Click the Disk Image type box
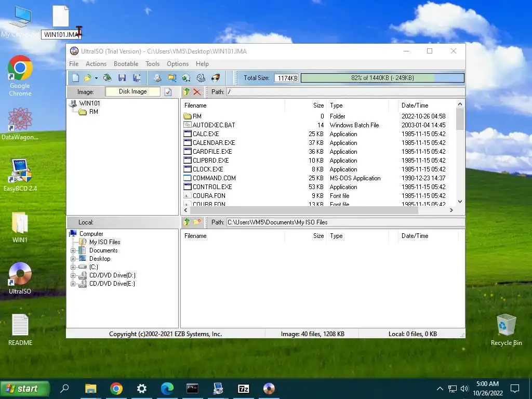The image size is (532, 399). (132, 91)
